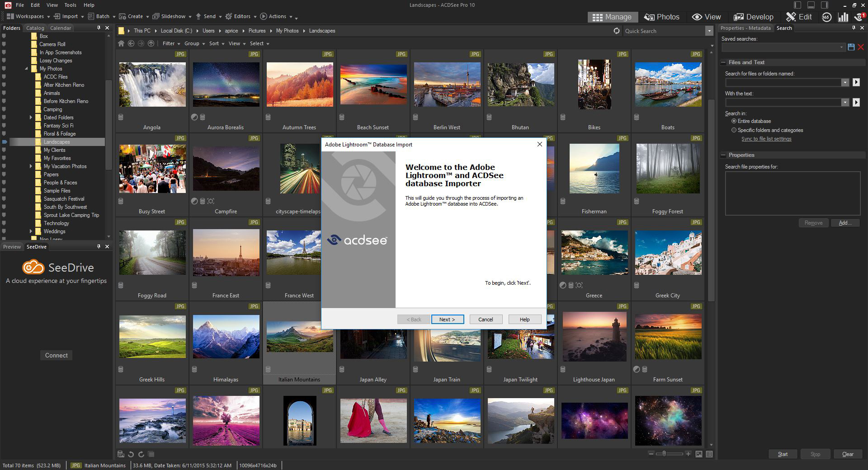Toggle Easy-Select indicator for Camping folder

click(x=4, y=109)
